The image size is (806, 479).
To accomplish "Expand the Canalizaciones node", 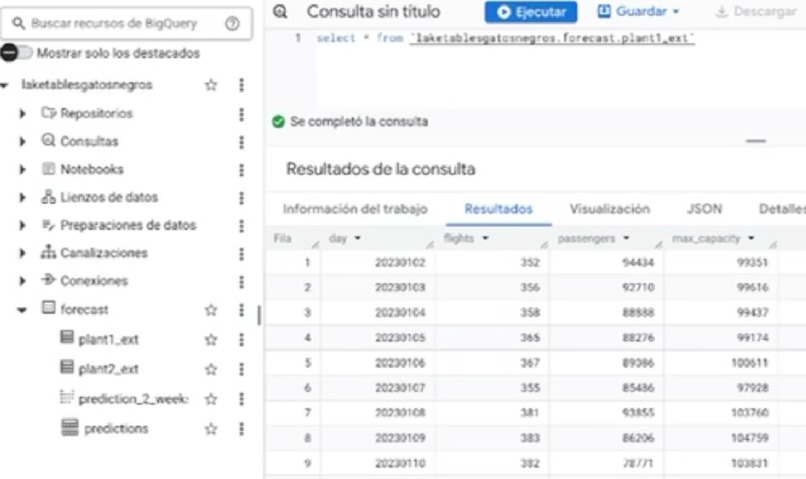I will [23, 253].
